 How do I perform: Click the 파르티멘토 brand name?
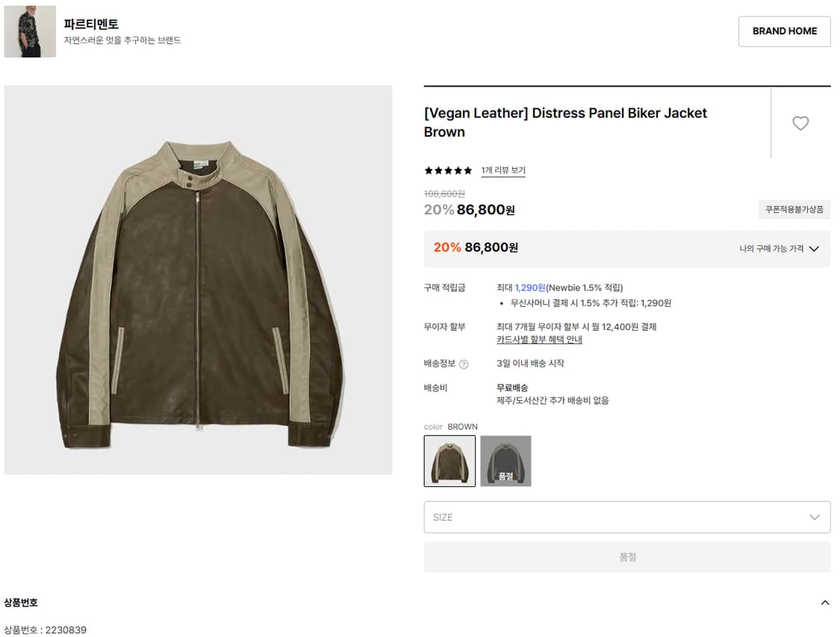[x=91, y=24]
